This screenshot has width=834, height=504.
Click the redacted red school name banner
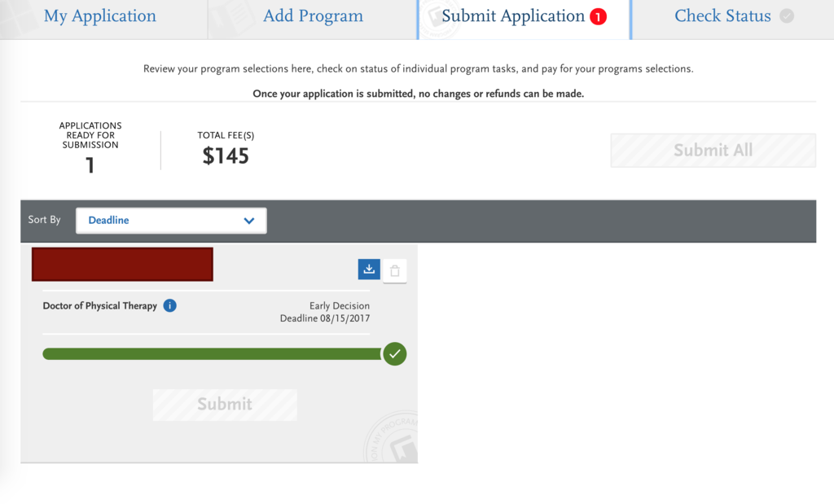(122, 265)
